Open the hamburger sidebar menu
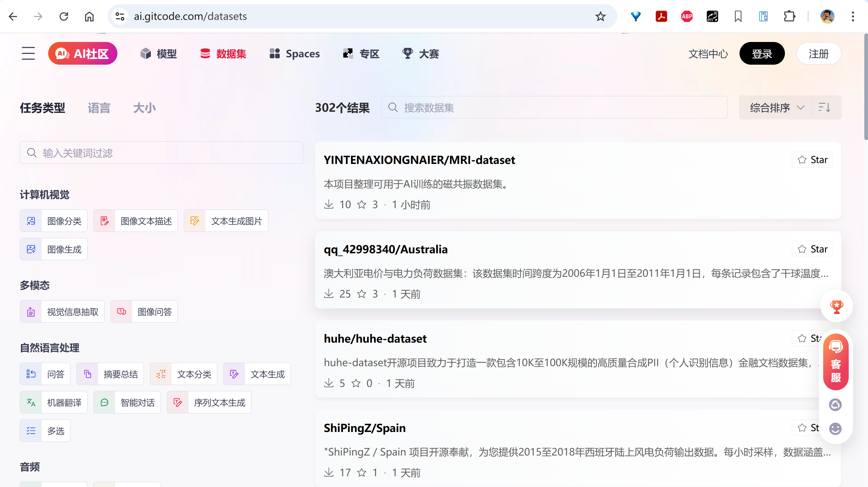This screenshot has height=487, width=868. coord(28,54)
